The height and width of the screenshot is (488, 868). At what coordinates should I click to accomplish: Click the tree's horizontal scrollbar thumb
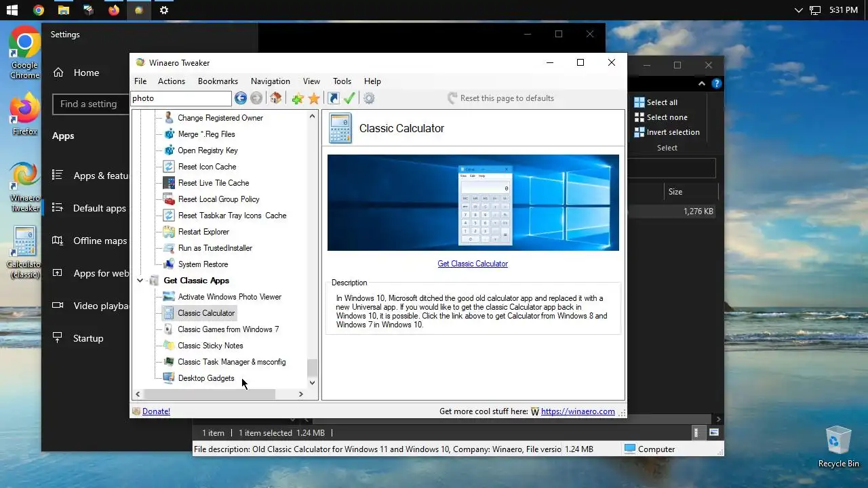click(210, 394)
